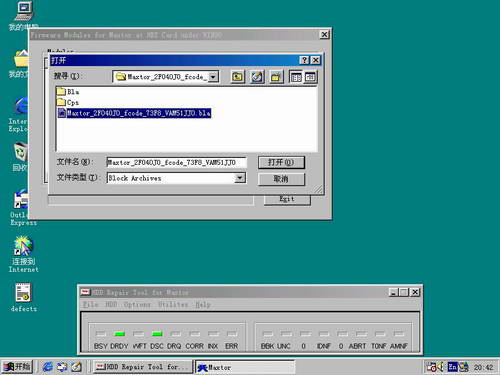Open Help menu in HDD Repair Tool
This screenshot has width=500, height=375.
203,304
